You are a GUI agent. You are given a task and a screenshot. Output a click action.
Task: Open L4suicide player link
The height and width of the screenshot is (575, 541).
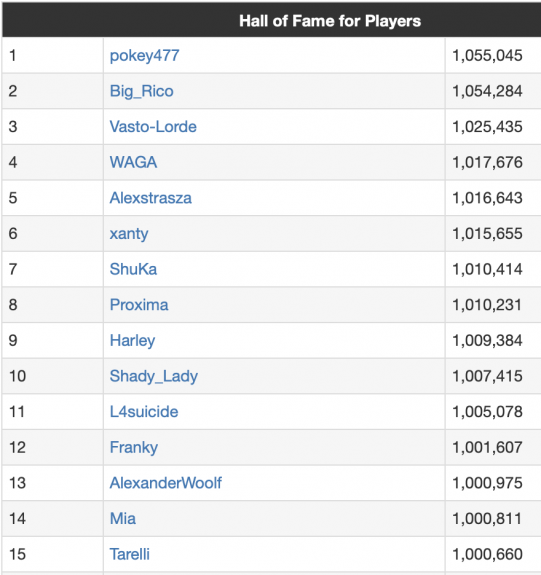[144, 412]
